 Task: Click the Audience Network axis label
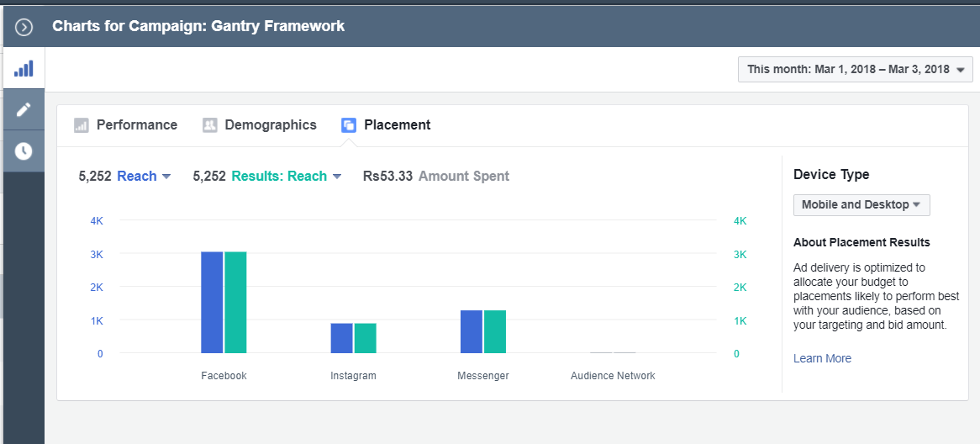point(613,376)
